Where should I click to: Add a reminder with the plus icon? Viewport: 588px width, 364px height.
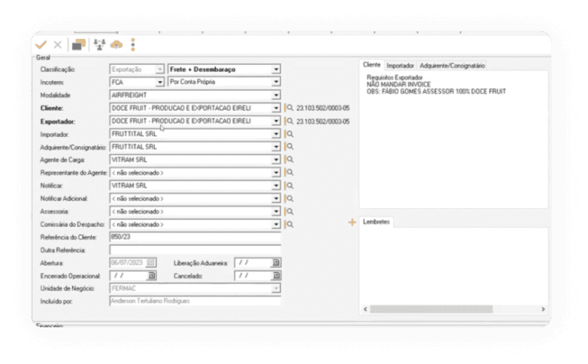click(x=351, y=223)
